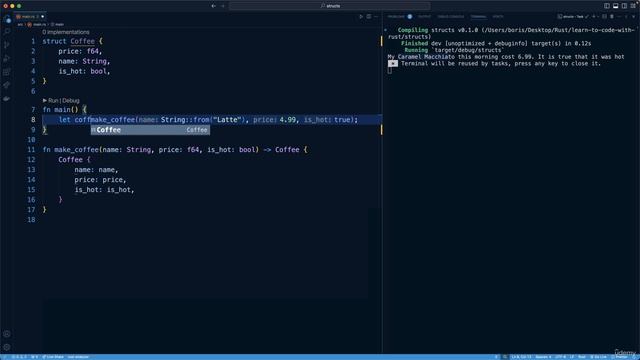Click the make_coffee function name on line 11
This screenshot has height=360, width=640.
tap(76, 150)
